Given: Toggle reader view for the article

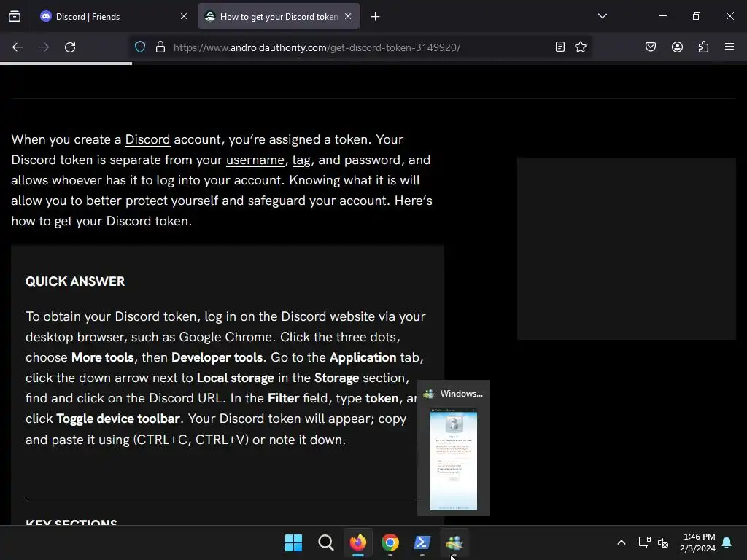Looking at the screenshot, I should click(560, 47).
